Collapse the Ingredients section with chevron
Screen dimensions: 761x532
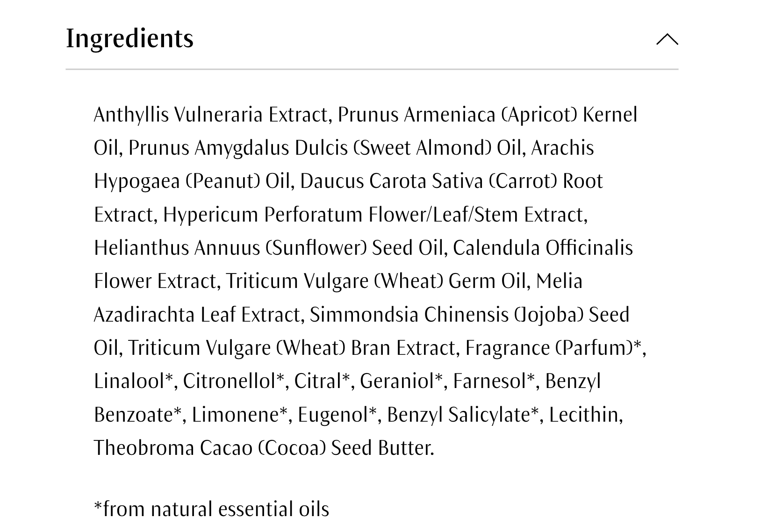click(x=667, y=39)
